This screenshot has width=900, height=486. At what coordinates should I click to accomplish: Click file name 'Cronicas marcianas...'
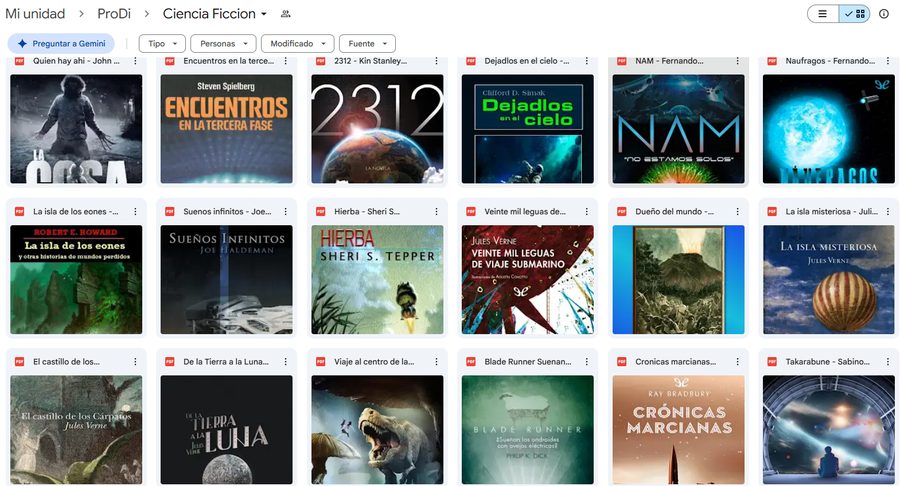click(x=676, y=362)
